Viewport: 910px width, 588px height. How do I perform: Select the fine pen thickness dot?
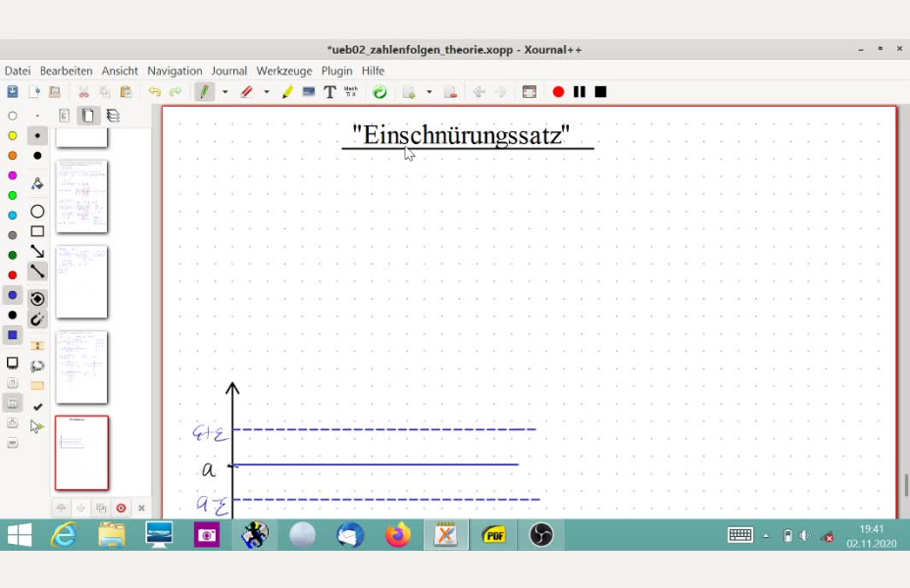coord(37,116)
